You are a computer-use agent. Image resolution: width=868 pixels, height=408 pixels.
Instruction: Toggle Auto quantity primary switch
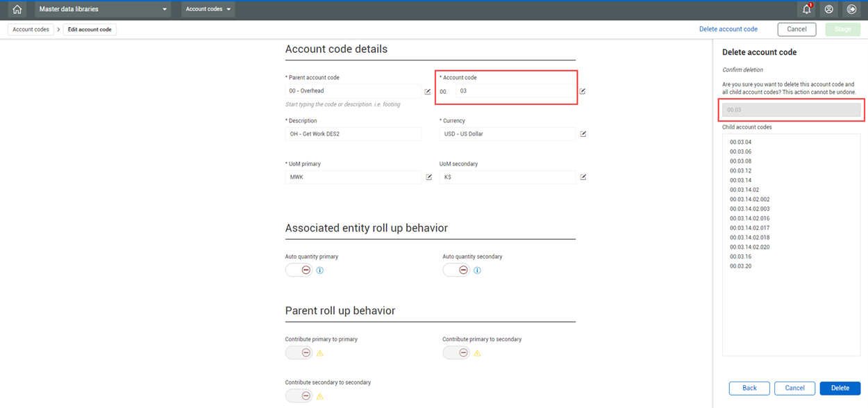(x=299, y=270)
